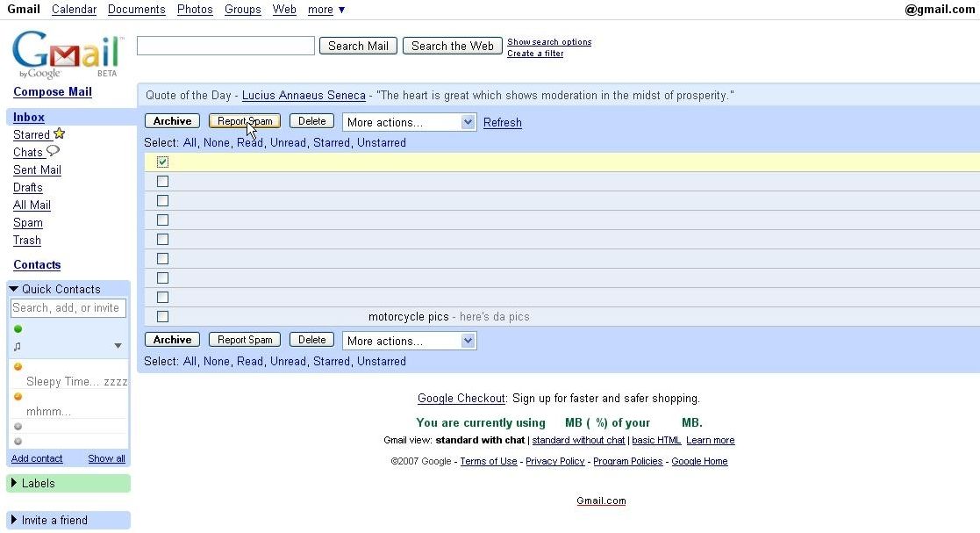
Task: Click the chat bubble icon beside Chats
Action: pos(53,151)
